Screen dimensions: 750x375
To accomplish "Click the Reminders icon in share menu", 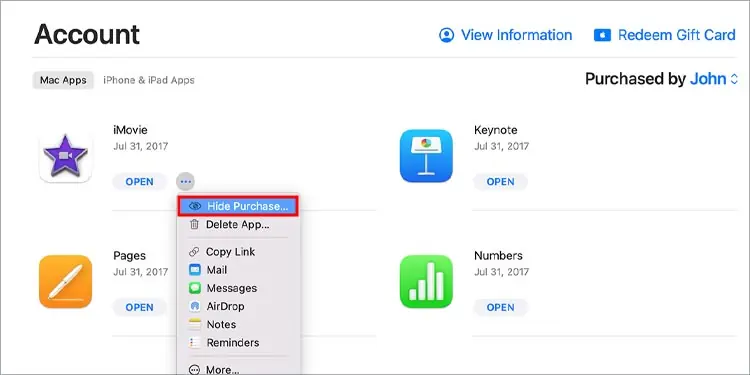I will coord(195,343).
